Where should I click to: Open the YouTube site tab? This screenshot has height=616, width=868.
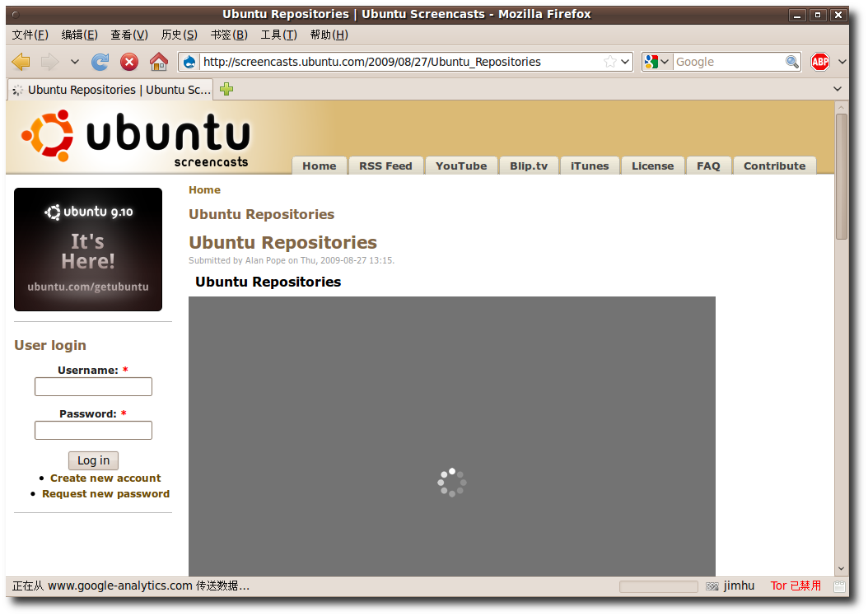[x=461, y=166]
